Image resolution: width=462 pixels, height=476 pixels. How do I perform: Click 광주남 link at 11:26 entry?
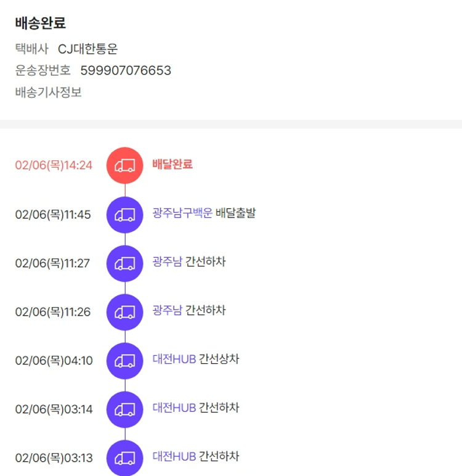167,311
